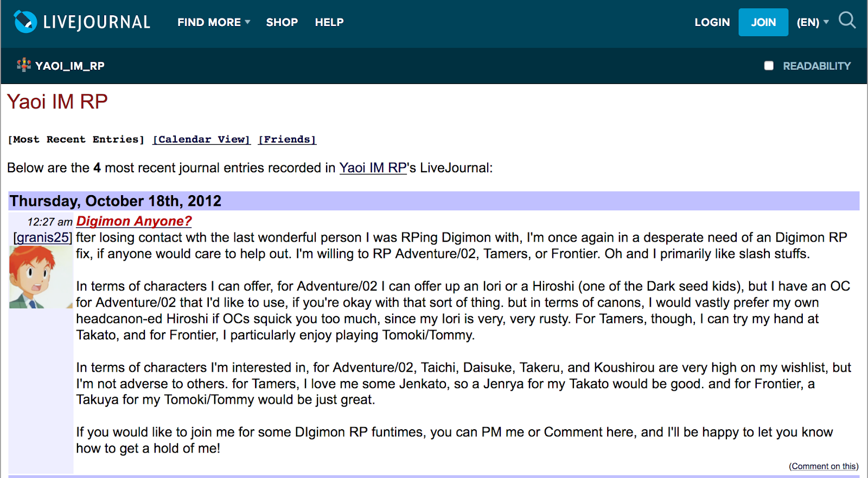Open the Digimon Anyone? entry title
Screen dimensions: 868x478
[x=134, y=221]
